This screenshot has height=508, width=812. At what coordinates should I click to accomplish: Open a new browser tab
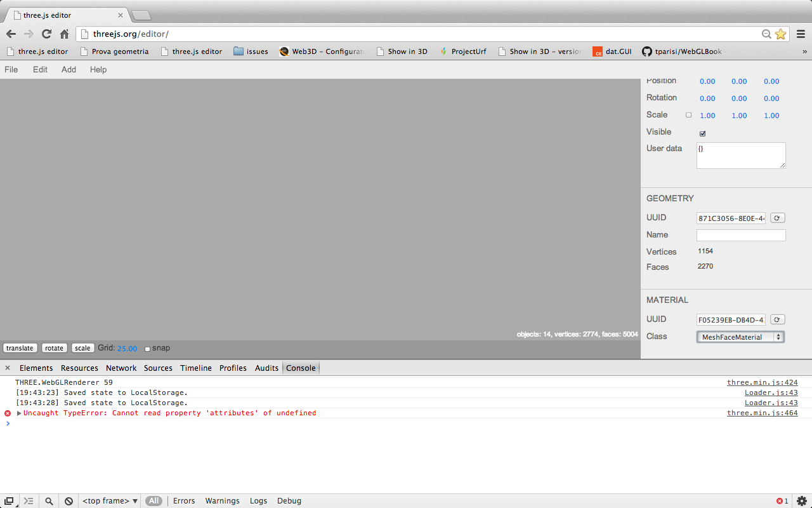[141, 15]
